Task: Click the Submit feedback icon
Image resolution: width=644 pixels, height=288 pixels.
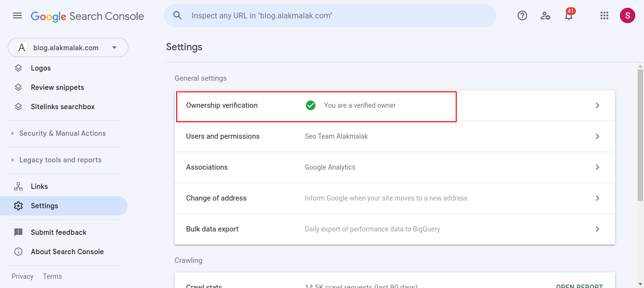Action: (x=18, y=232)
